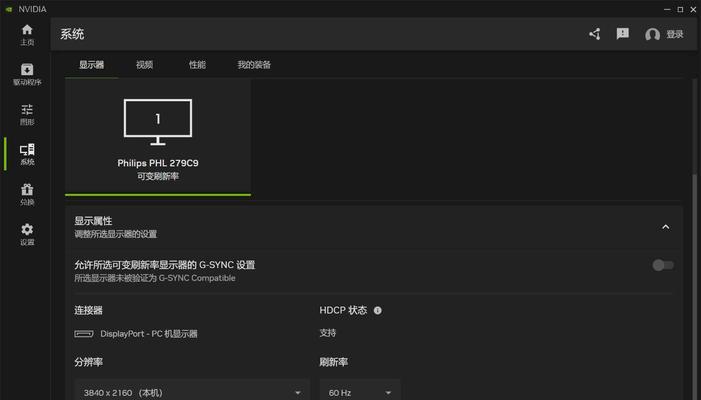The image size is (701, 400).
Task: Click the 刷新率 label
Action: (x=334, y=362)
